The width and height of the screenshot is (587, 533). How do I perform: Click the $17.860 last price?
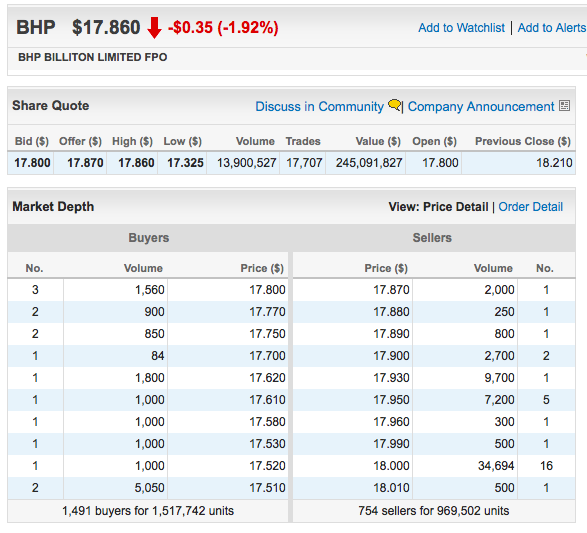coord(106,28)
